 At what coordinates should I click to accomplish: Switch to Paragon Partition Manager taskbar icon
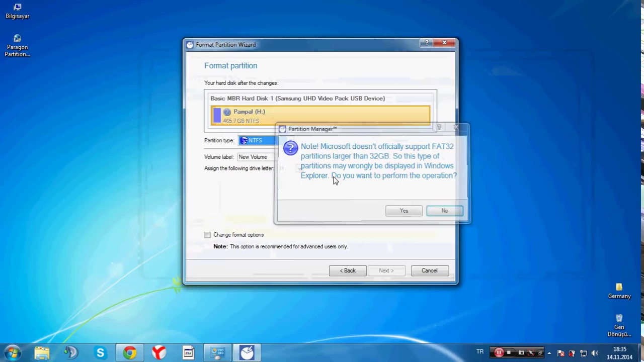point(247,353)
